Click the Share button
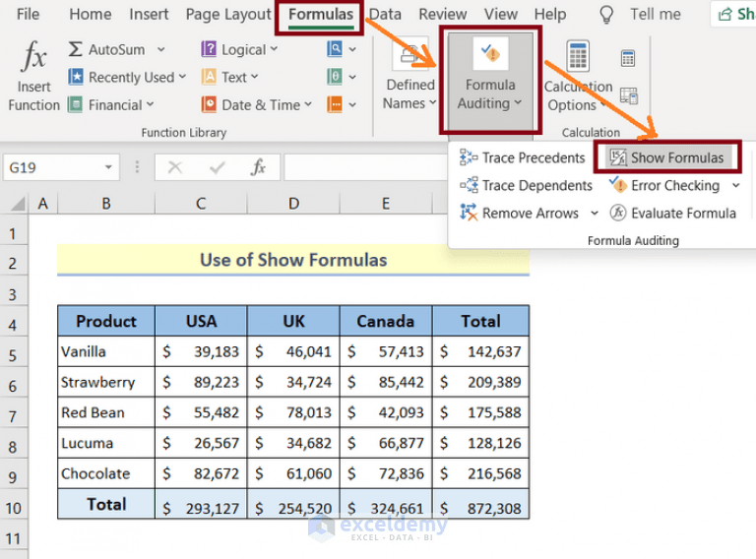 (x=733, y=14)
